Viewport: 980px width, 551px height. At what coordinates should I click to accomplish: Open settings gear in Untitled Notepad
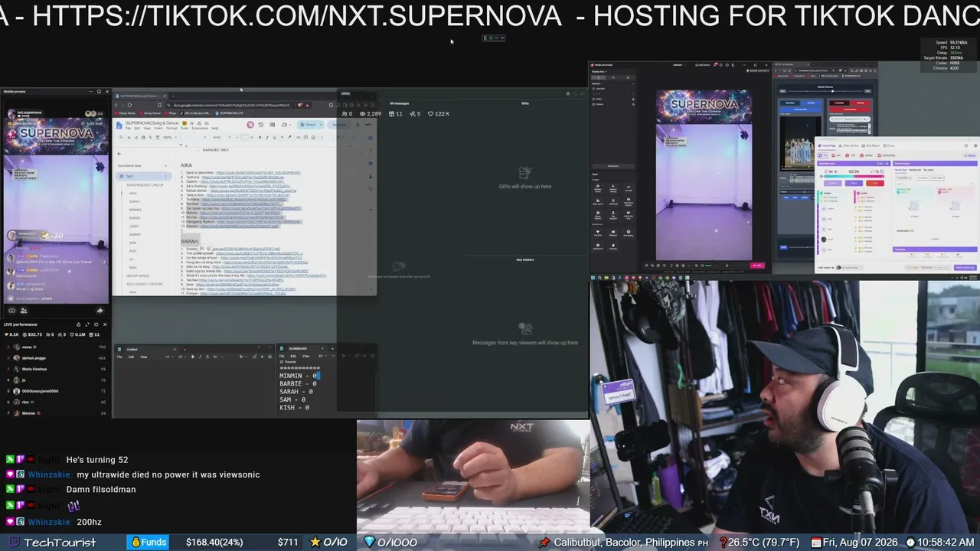pyautogui.click(x=269, y=357)
